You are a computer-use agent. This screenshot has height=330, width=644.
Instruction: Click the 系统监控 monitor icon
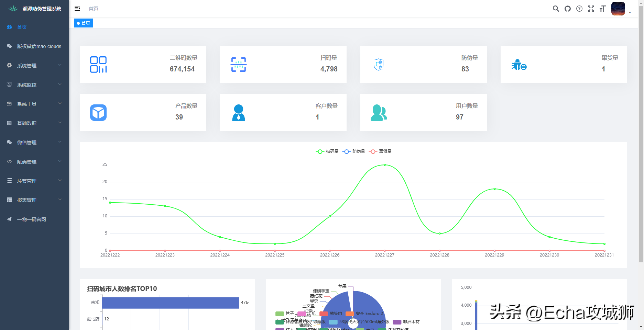click(9, 84)
